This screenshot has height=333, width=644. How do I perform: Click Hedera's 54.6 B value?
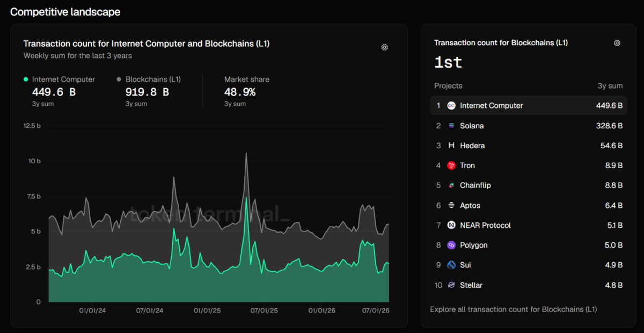(x=611, y=146)
